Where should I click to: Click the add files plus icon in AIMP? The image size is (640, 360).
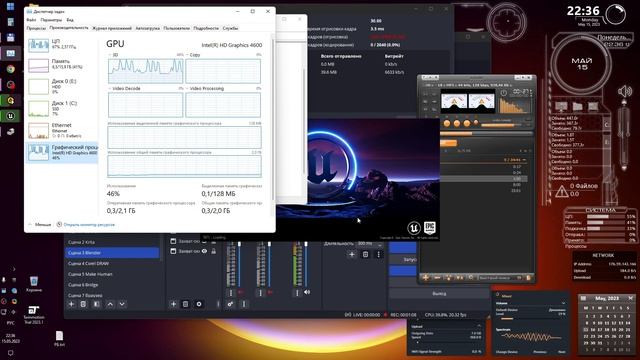click(426, 278)
